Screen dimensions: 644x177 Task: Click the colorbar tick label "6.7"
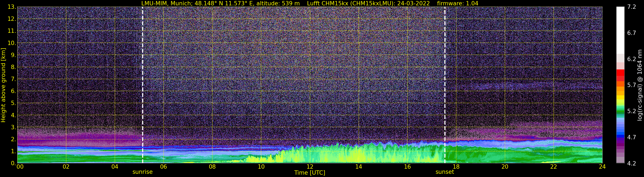coord(632,33)
